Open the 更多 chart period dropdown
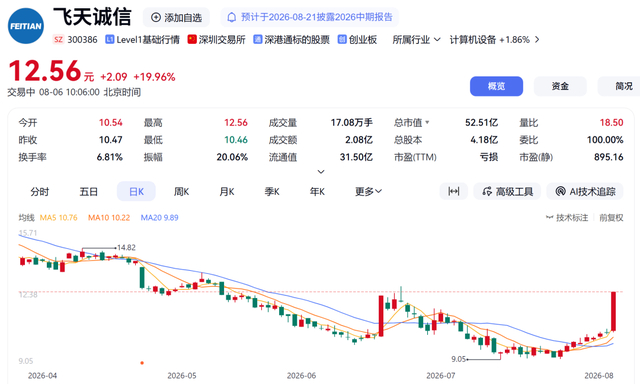The image size is (640, 384). coord(368,191)
